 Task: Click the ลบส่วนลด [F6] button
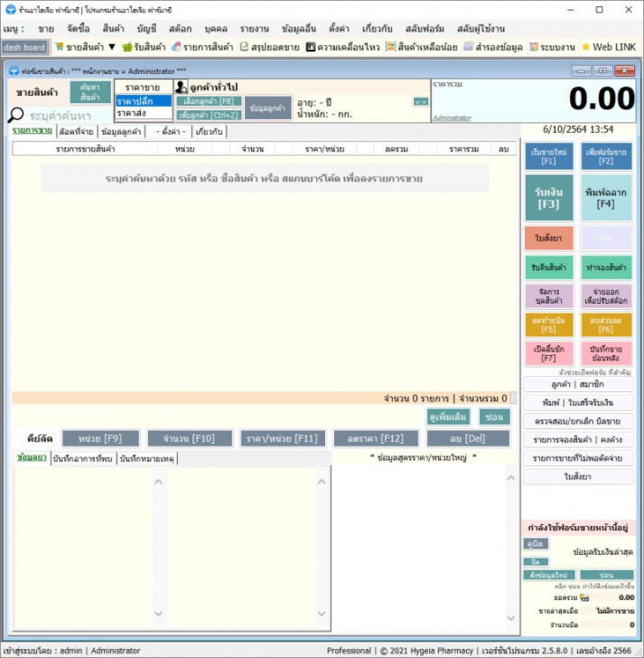pos(606,324)
